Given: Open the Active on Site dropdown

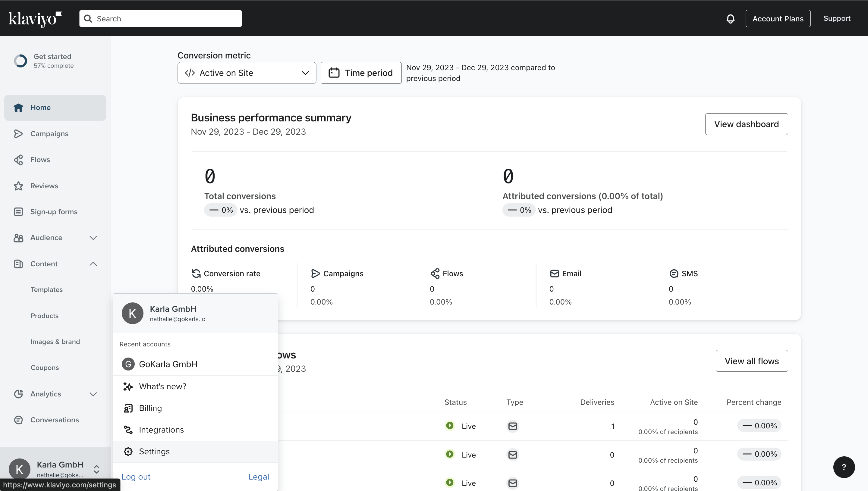Looking at the screenshot, I should tap(247, 73).
